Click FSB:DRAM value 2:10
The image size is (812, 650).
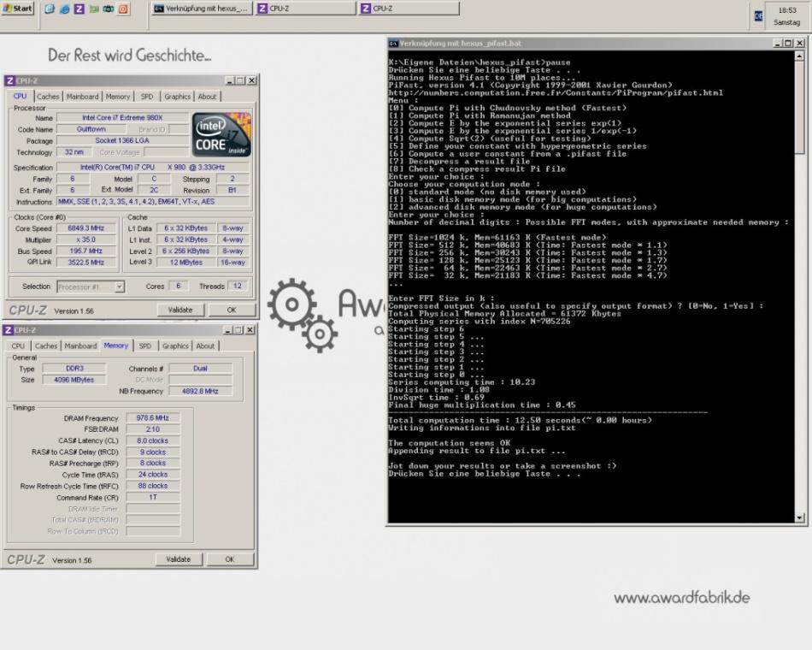(153, 429)
